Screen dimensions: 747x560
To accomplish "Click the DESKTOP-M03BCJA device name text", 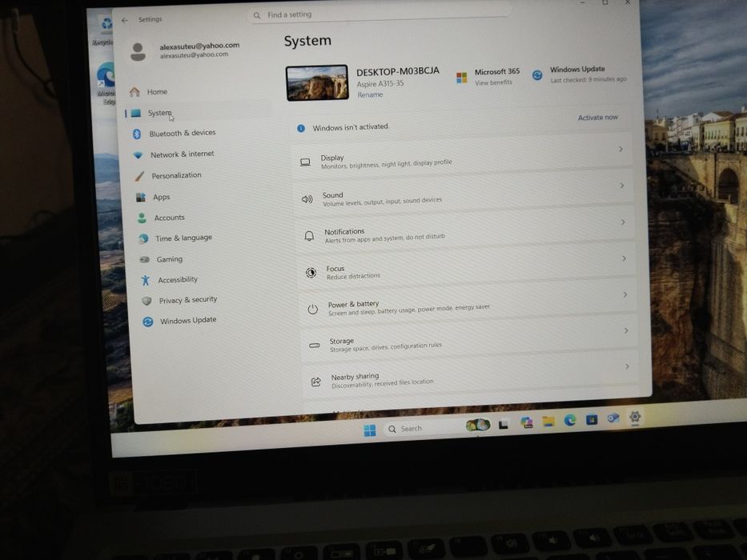I will tap(398, 71).
